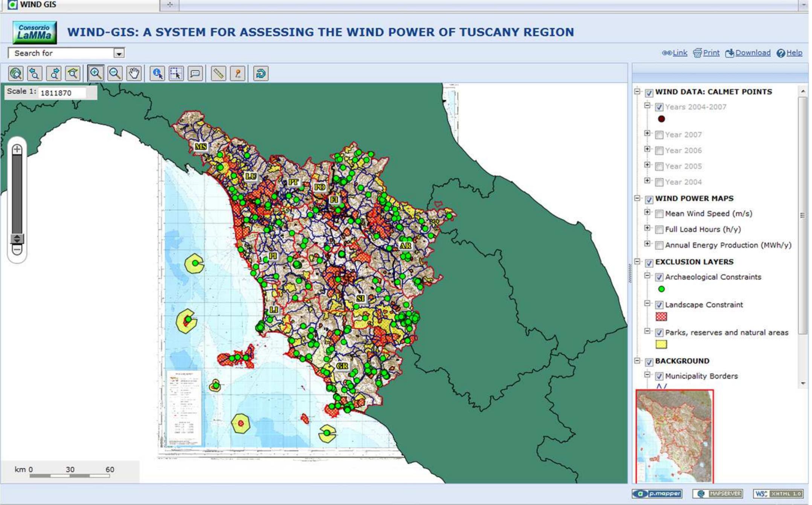Choose the rectangle Select features tool
812x505 pixels.
coord(176,73)
